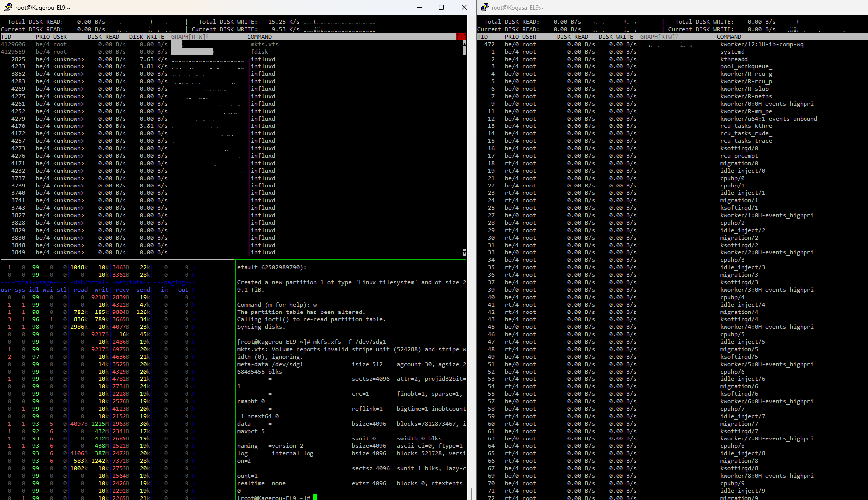Viewport: 868px width, 500px height.
Task: Click cpuhp/8 row in Kogasa iotop
Action: pyautogui.click(x=672, y=446)
